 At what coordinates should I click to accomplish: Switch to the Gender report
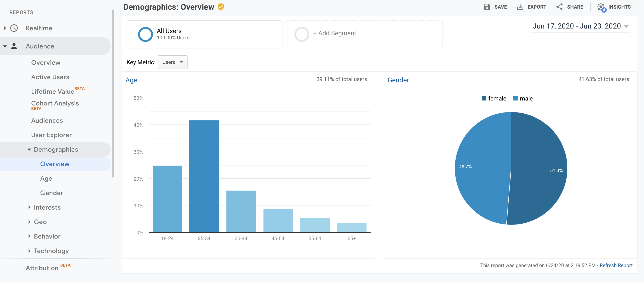point(51,193)
